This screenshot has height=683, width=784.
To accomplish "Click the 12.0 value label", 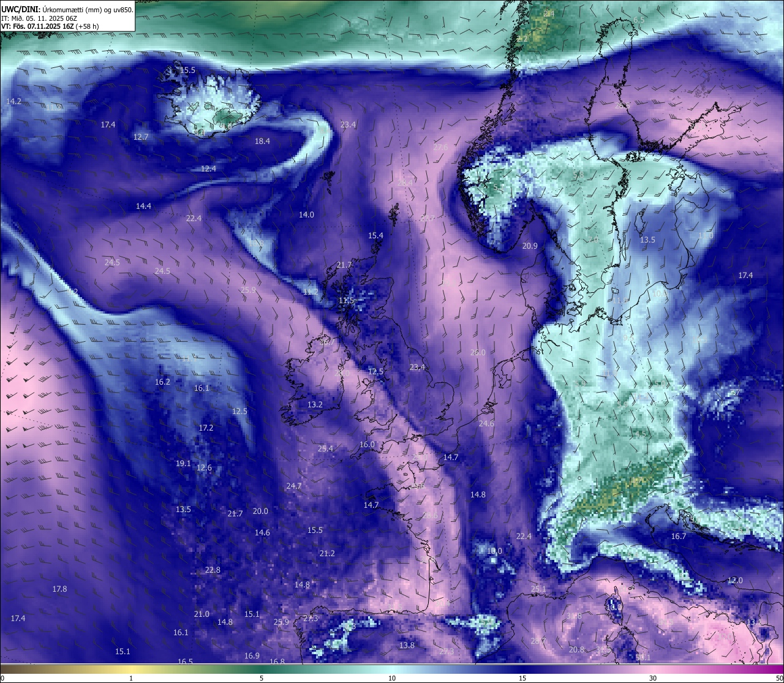I will pyautogui.click(x=735, y=580).
